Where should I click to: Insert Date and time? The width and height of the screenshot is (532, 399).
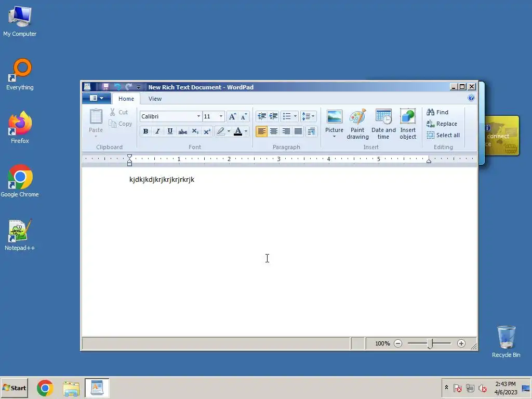[x=383, y=124]
